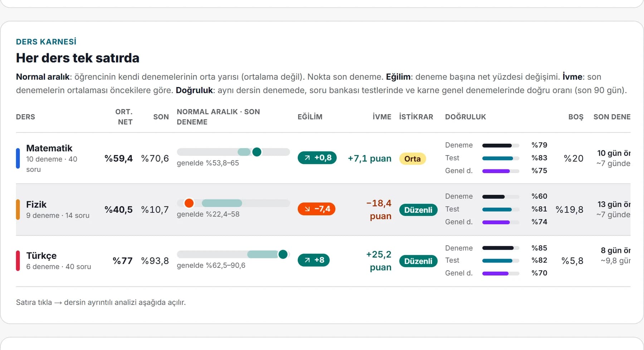
Task: Click the Test accuracy bar for Matematik
Action: click(x=501, y=158)
